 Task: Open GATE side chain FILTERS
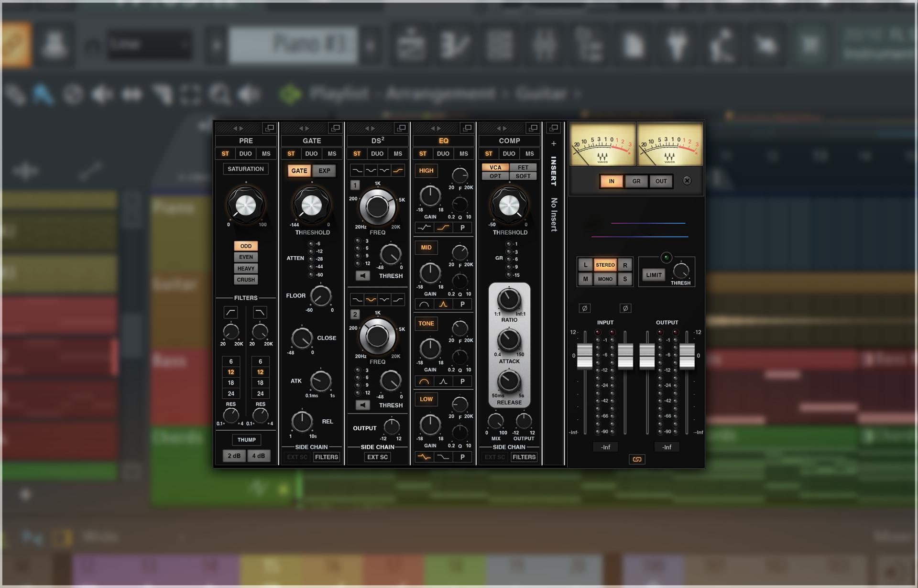[327, 457]
